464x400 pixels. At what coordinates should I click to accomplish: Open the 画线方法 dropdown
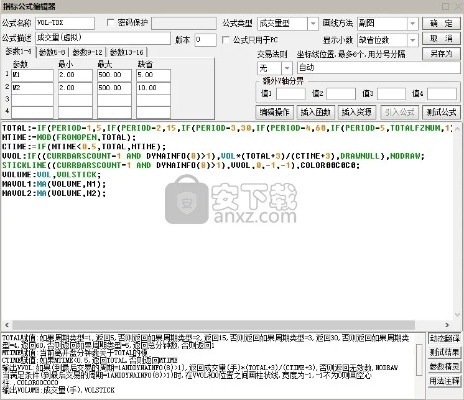point(413,24)
